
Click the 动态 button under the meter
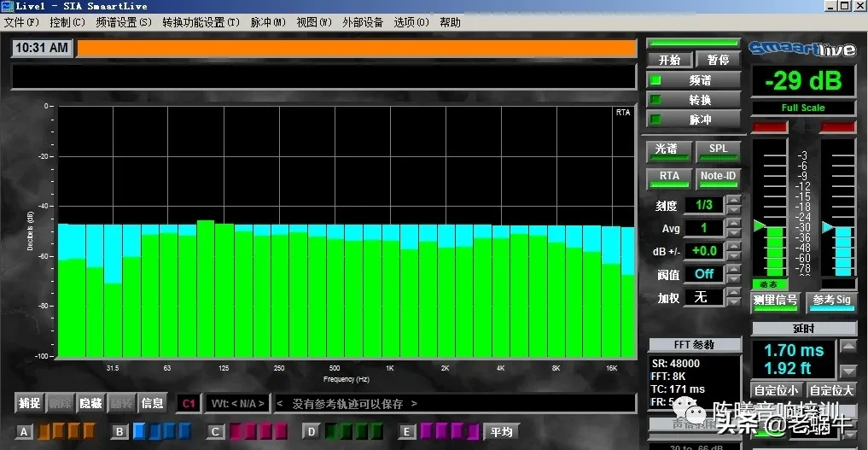[769, 284]
